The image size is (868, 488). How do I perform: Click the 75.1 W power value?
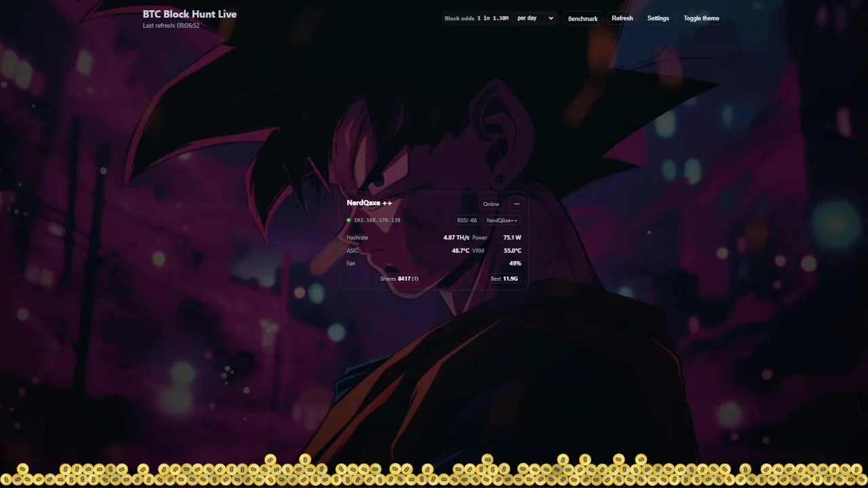[x=513, y=238]
